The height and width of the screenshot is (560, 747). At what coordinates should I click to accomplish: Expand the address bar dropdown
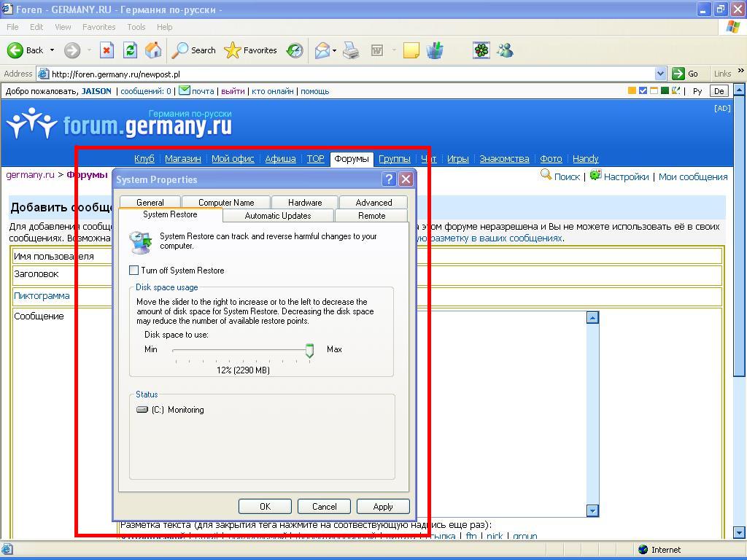coord(660,74)
